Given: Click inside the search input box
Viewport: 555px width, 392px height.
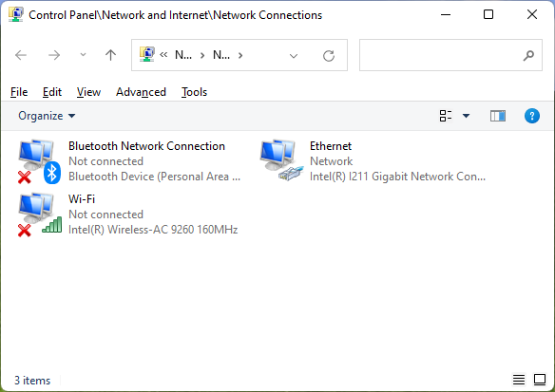Looking at the screenshot, I should click(x=441, y=55).
